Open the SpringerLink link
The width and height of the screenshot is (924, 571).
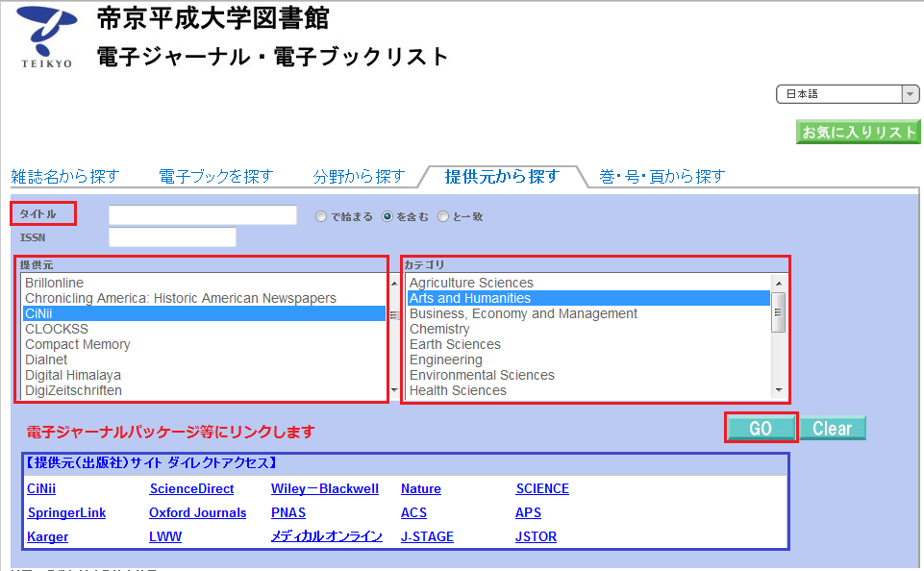66,512
